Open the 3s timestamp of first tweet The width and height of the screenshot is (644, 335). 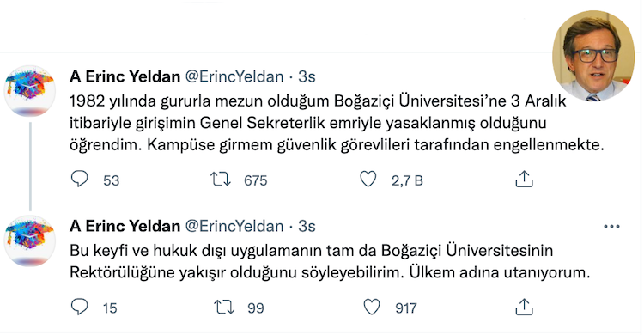tap(307, 76)
